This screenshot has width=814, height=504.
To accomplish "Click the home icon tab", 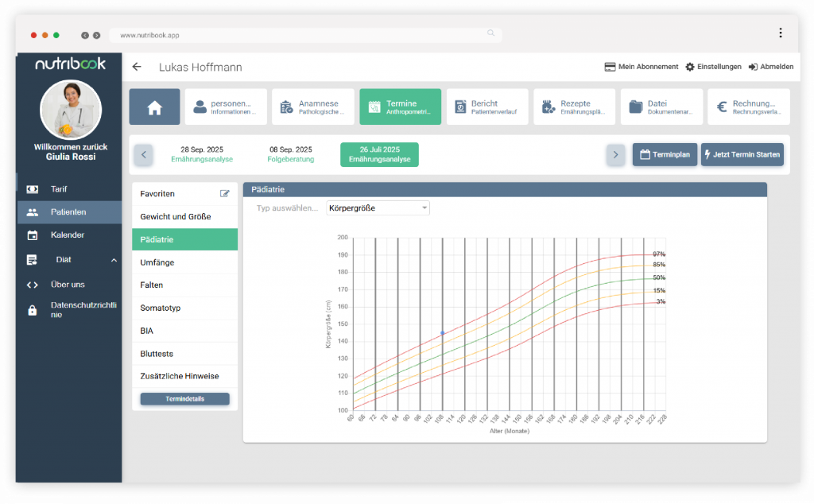I will coord(154,107).
